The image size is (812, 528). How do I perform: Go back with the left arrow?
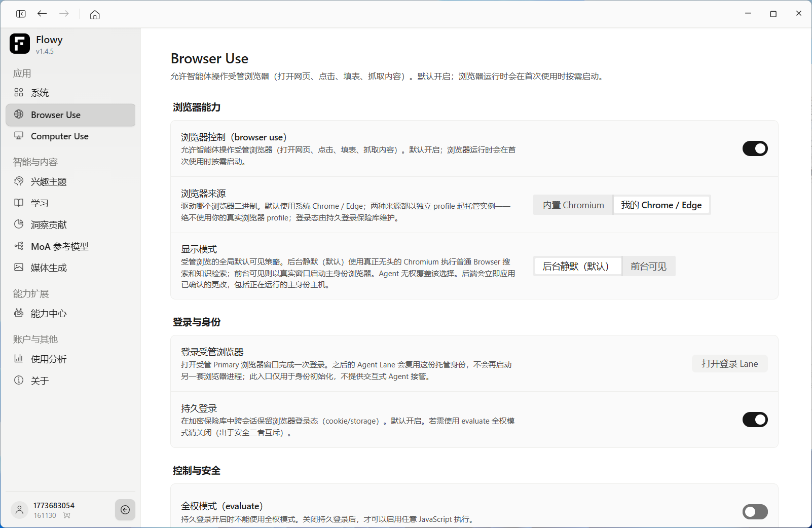coord(42,14)
